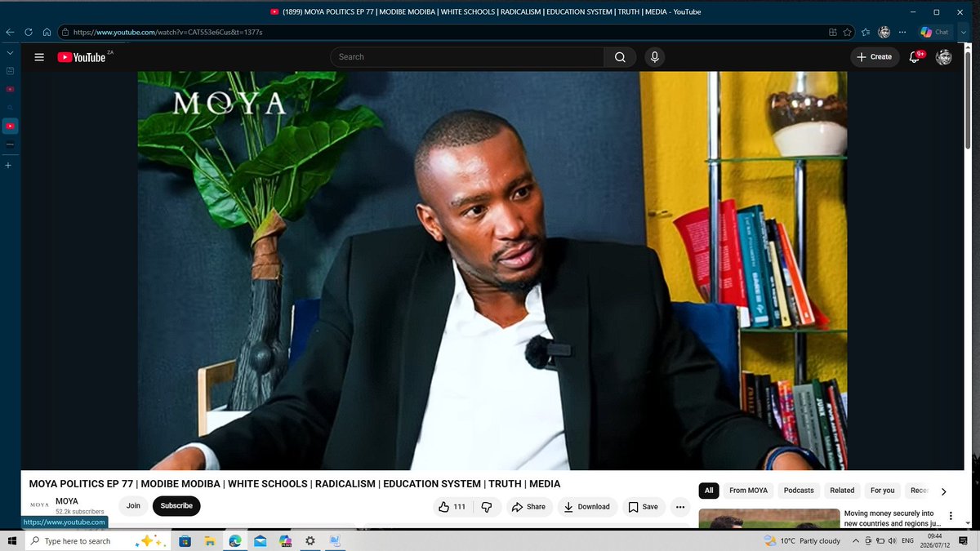
Task: Open MOYA channel name link
Action: 67,501
